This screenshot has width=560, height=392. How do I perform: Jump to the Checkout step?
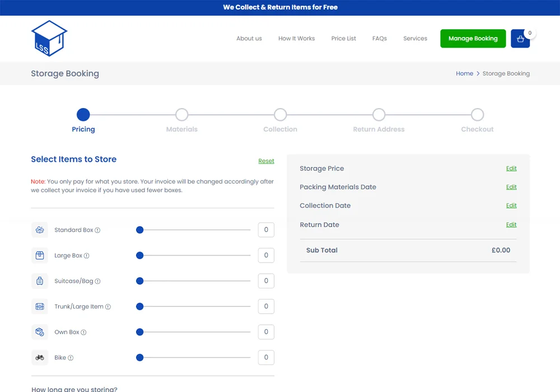point(477,115)
